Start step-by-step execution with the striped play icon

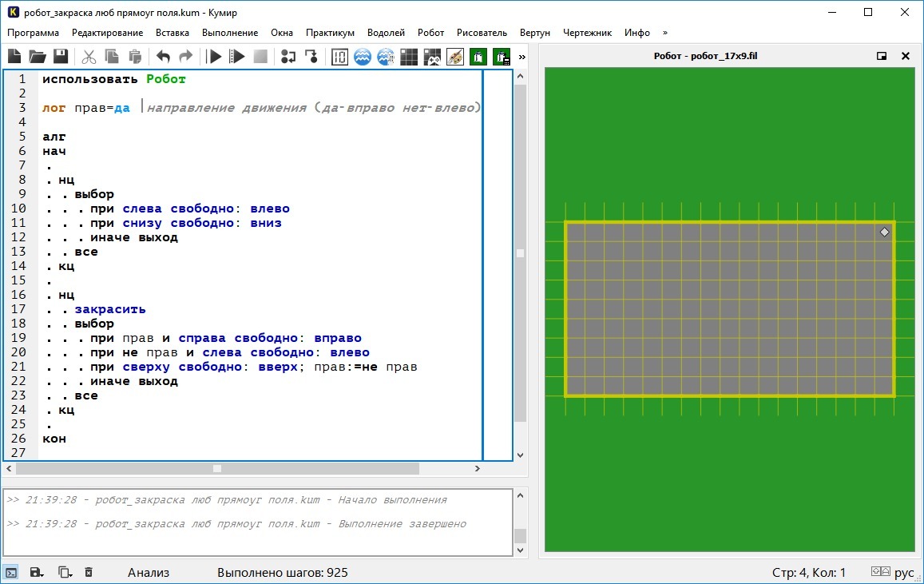click(x=237, y=57)
